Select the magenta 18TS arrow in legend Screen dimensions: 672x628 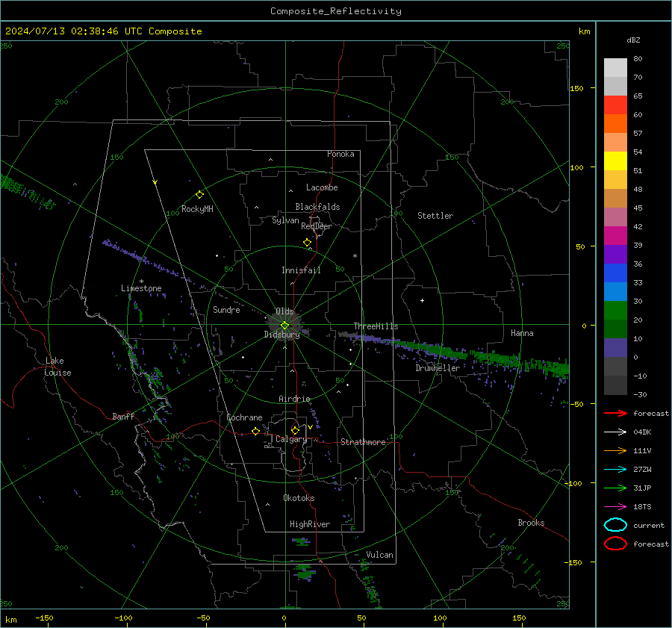pyautogui.click(x=615, y=507)
